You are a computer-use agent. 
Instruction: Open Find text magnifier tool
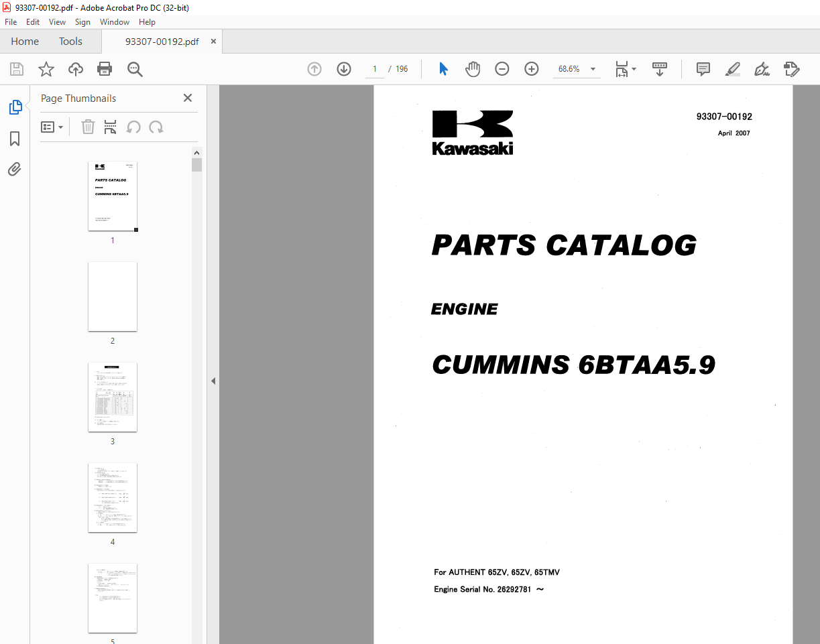coord(135,69)
